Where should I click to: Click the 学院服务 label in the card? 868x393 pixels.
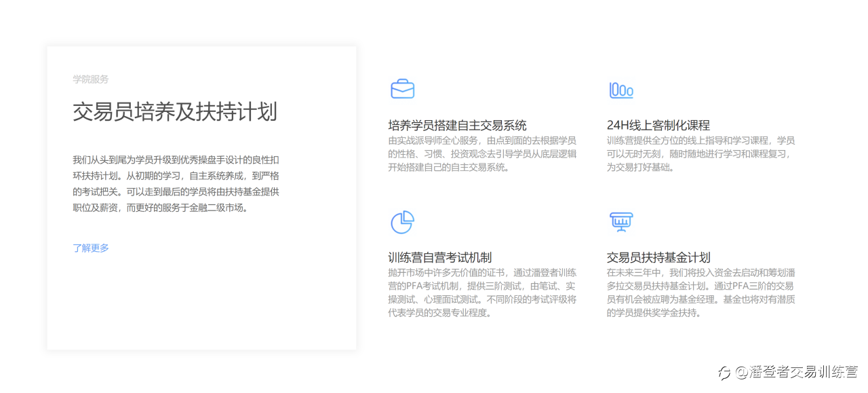click(91, 79)
